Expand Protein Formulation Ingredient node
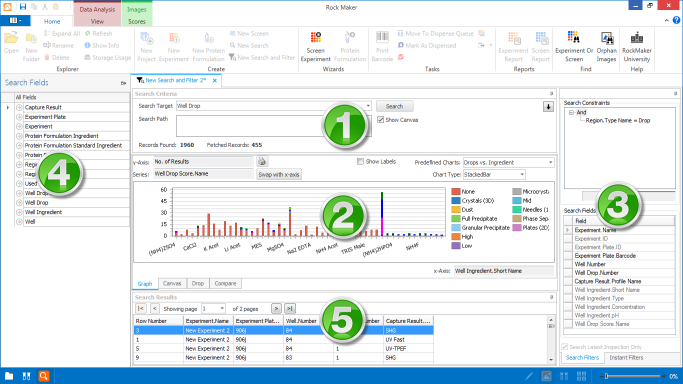Image resolution: width=683 pixels, height=384 pixels. tap(19, 136)
